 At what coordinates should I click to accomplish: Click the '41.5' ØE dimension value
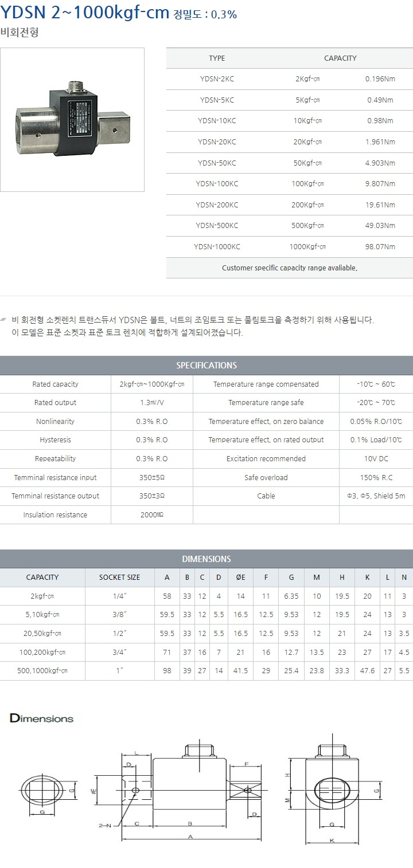coord(241,670)
